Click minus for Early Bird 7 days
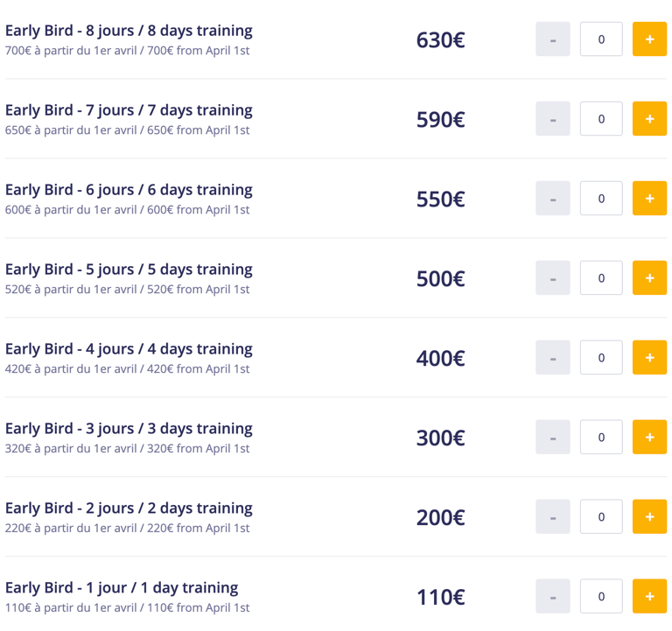This screenshot has width=672, height=631. [553, 119]
